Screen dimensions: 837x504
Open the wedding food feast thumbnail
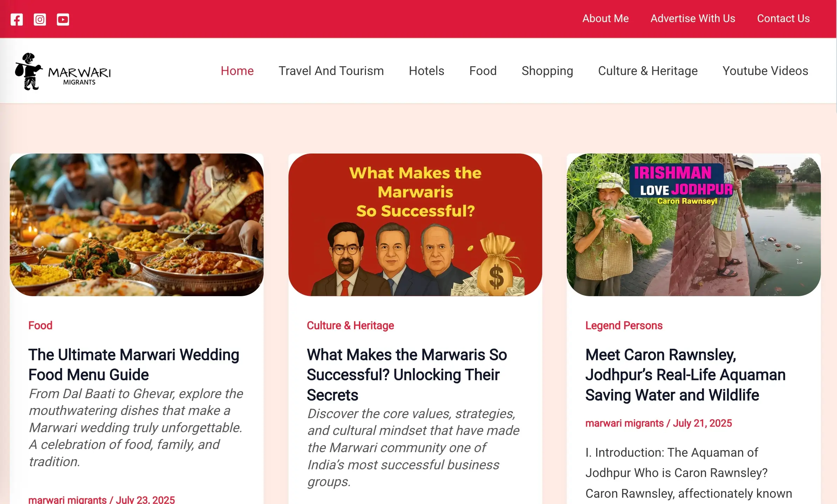(137, 225)
